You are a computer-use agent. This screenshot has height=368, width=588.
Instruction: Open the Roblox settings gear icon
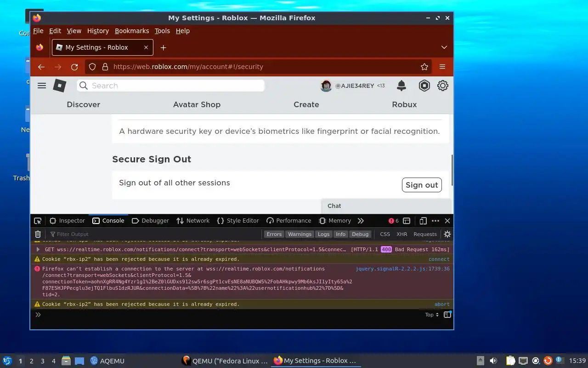(443, 86)
